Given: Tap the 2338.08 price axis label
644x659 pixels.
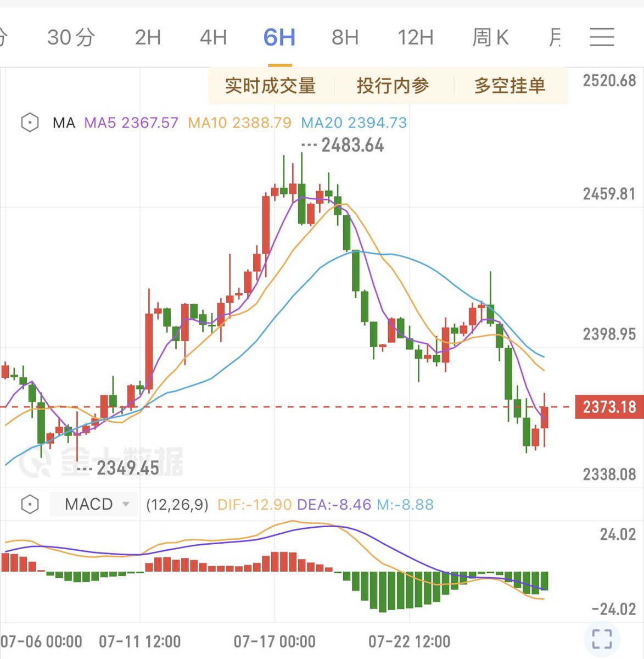Looking at the screenshot, I should coord(609,474).
